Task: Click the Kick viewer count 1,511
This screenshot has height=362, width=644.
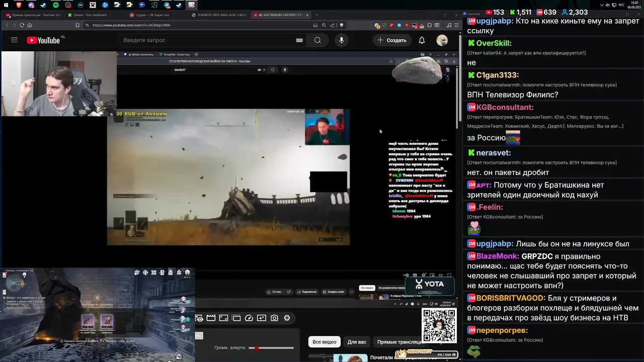Action: tap(521, 12)
